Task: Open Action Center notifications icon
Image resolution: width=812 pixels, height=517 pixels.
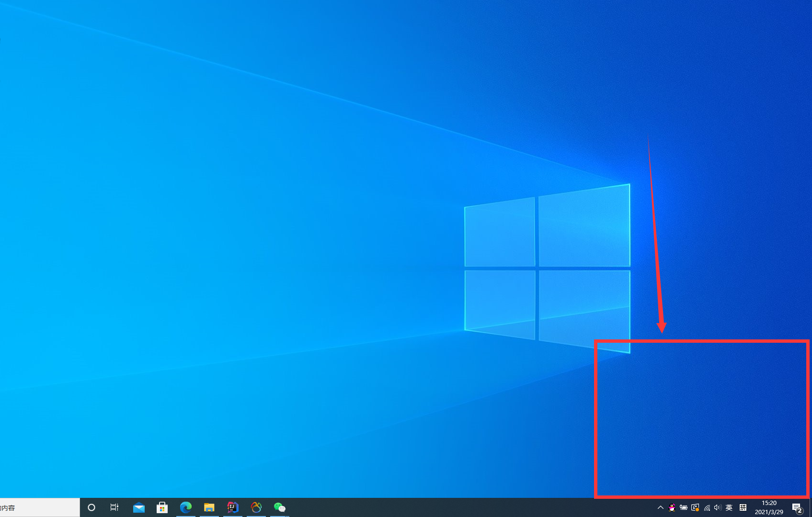Action: click(797, 507)
